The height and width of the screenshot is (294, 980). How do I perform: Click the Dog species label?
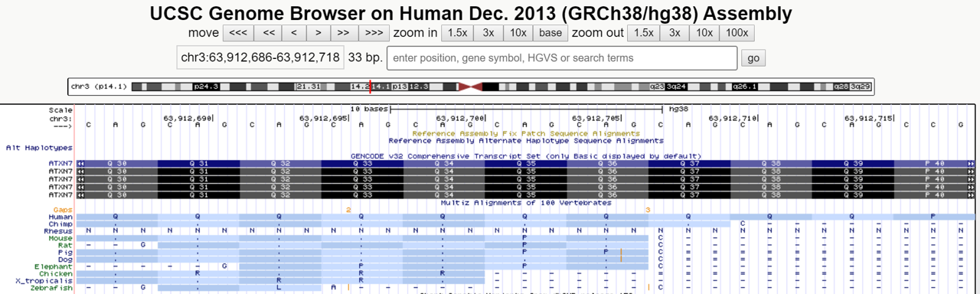[x=66, y=260]
